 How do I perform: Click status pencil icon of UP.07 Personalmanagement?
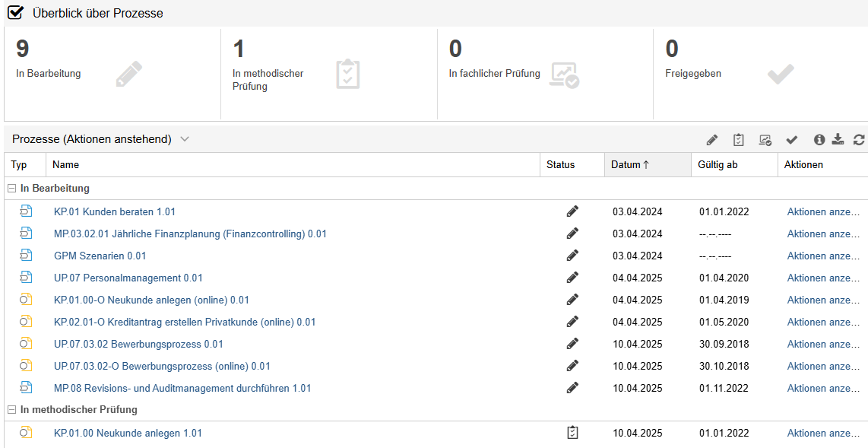(x=572, y=278)
